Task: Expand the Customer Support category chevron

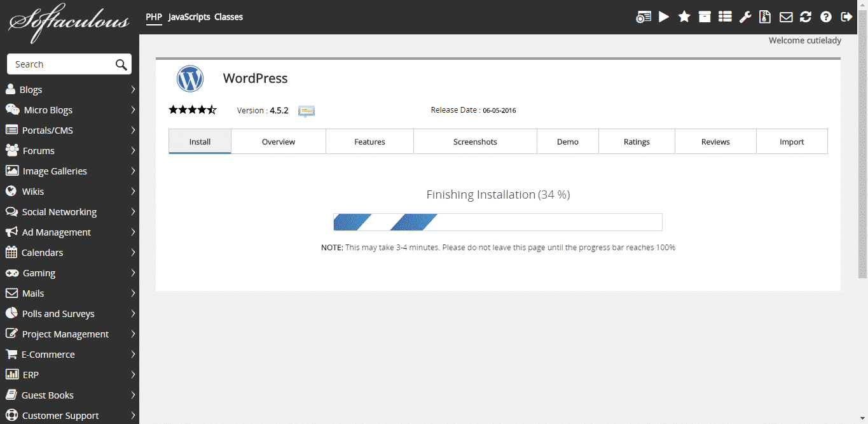Action: (x=133, y=415)
